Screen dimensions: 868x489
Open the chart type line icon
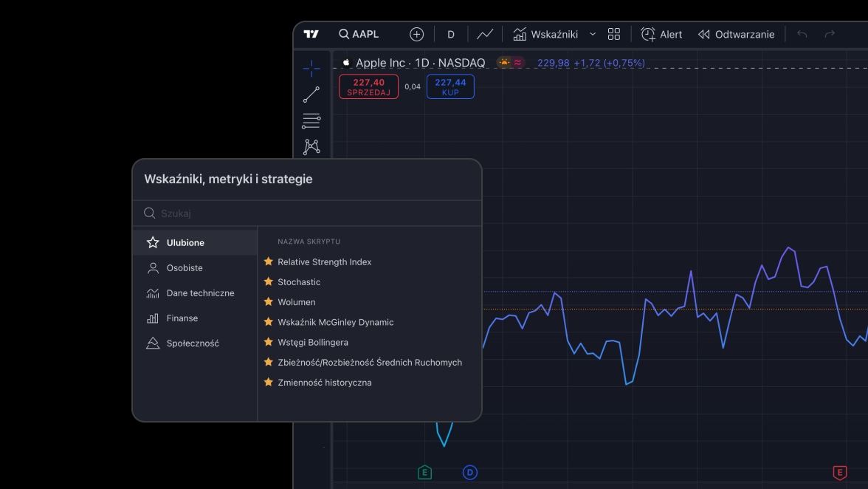click(485, 33)
